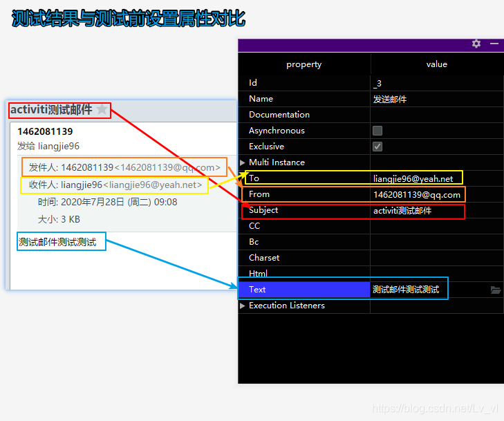The image size is (504, 421).
Task: Expand the Execution Listeners group
Action: (243, 306)
